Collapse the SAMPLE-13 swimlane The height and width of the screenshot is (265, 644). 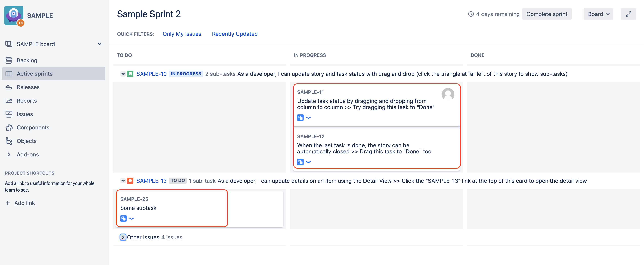tap(123, 181)
